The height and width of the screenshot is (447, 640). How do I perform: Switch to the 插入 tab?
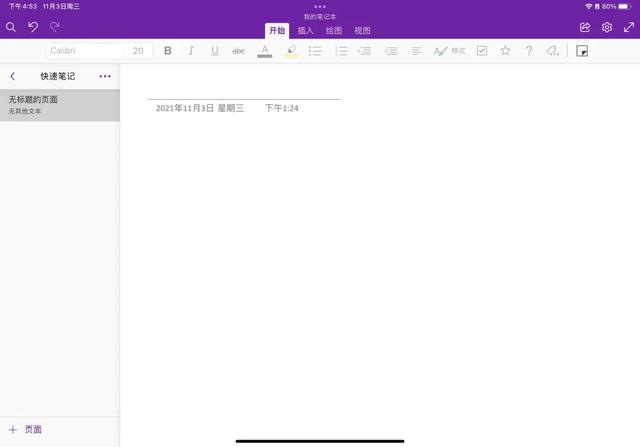tap(305, 31)
